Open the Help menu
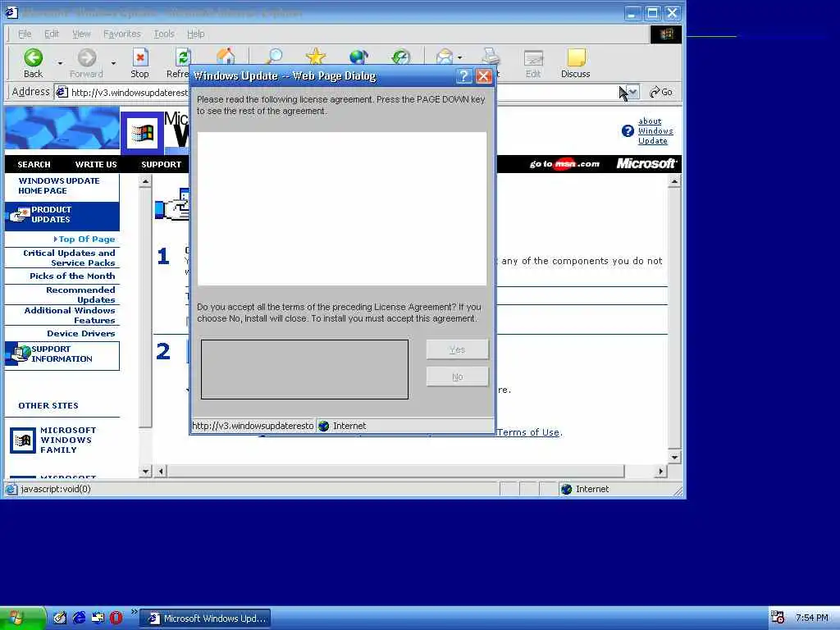The height and width of the screenshot is (630, 840). coord(195,34)
